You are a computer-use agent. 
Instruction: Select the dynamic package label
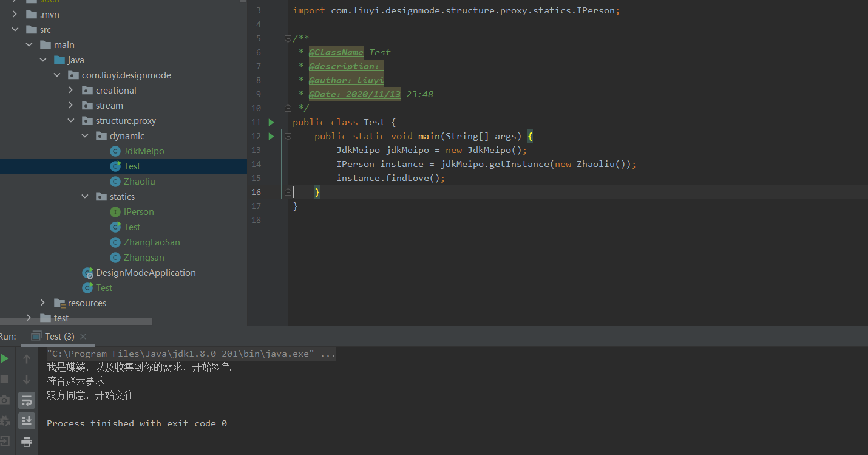click(x=127, y=136)
